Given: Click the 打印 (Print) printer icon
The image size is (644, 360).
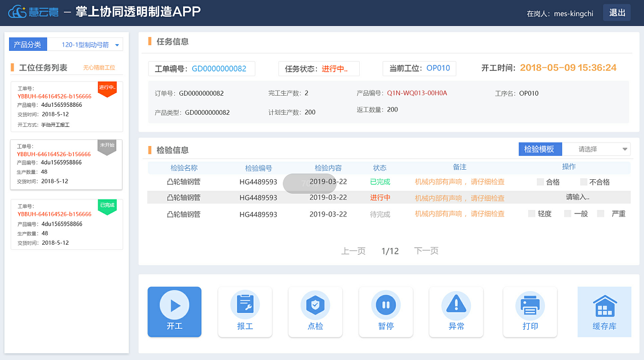Looking at the screenshot, I should 530,304.
